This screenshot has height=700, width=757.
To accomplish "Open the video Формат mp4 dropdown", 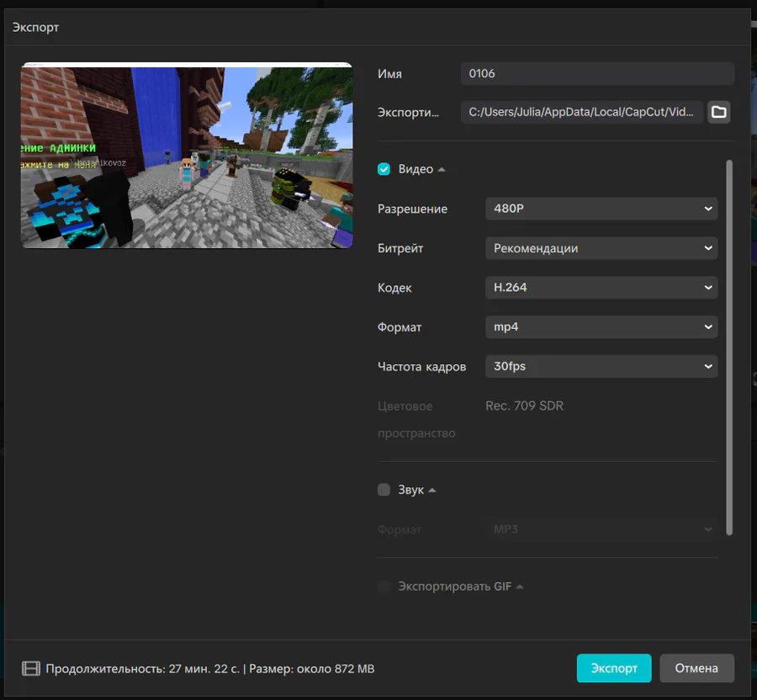I will click(601, 326).
